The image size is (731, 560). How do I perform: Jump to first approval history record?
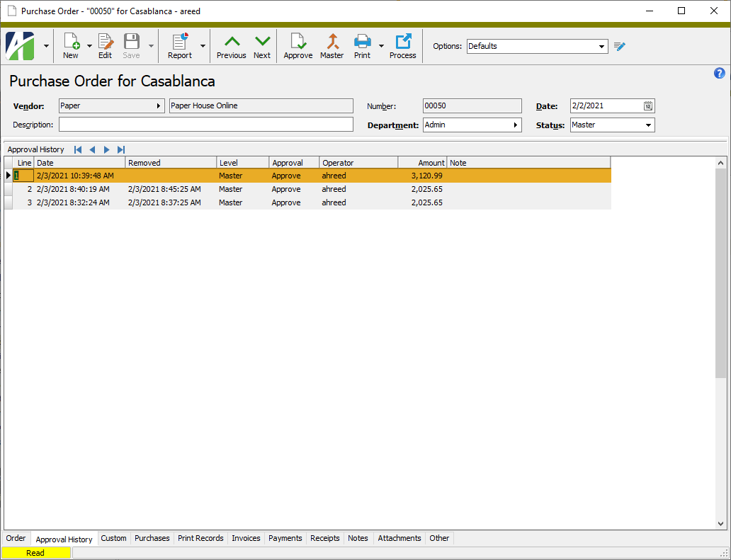(78, 149)
